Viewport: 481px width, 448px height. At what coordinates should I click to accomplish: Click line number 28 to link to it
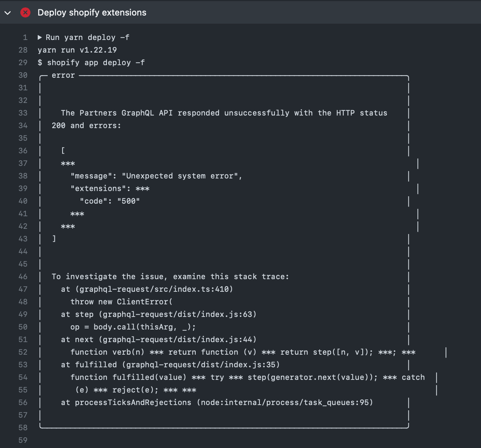pos(23,50)
